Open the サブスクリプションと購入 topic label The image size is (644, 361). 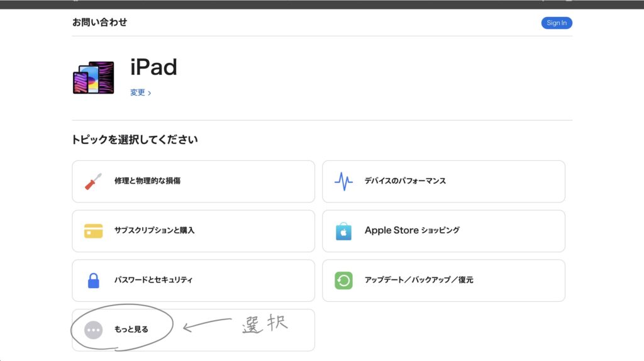[x=155, y=230]
